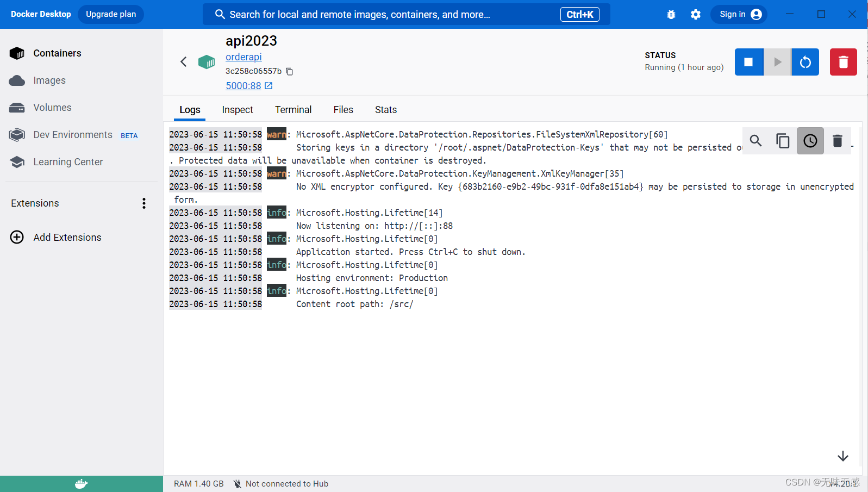868x492 pixels.
Task: Jump to bottom of logs arrow
Action: 843,456
